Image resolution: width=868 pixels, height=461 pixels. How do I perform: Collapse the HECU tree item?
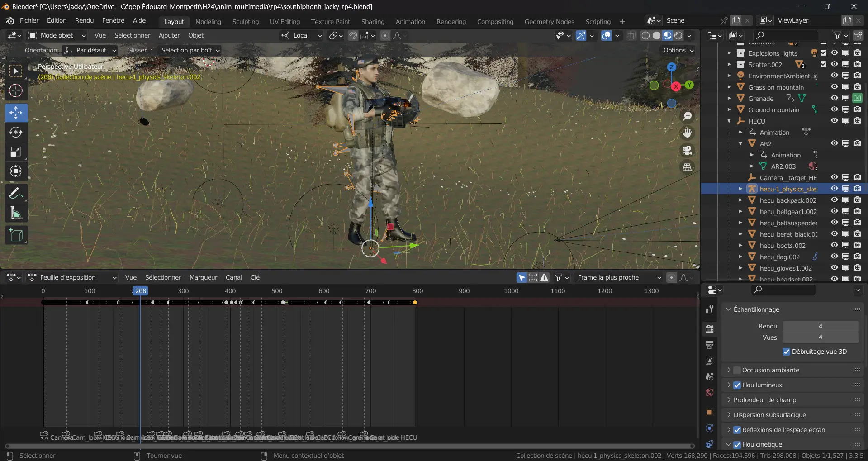pos(729,121)
